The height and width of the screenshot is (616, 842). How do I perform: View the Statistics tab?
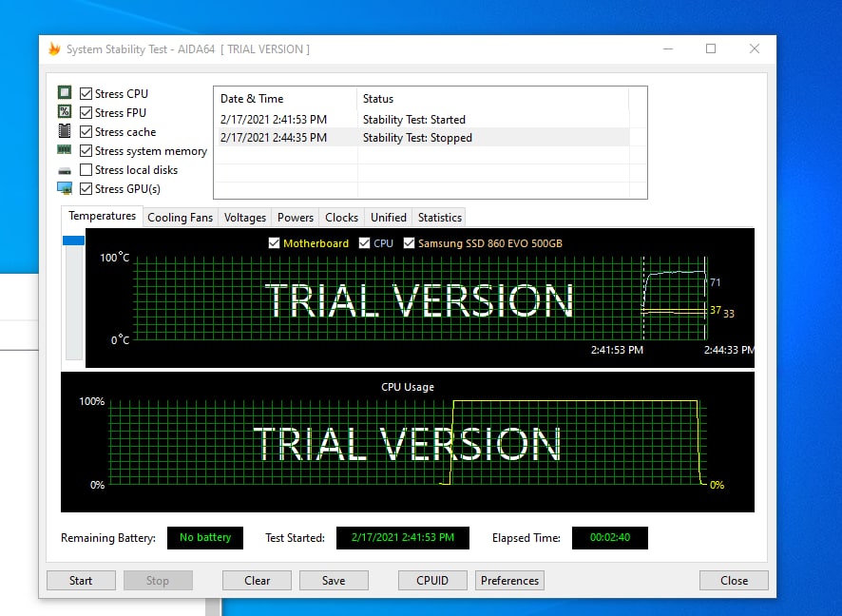coord(440,218)
